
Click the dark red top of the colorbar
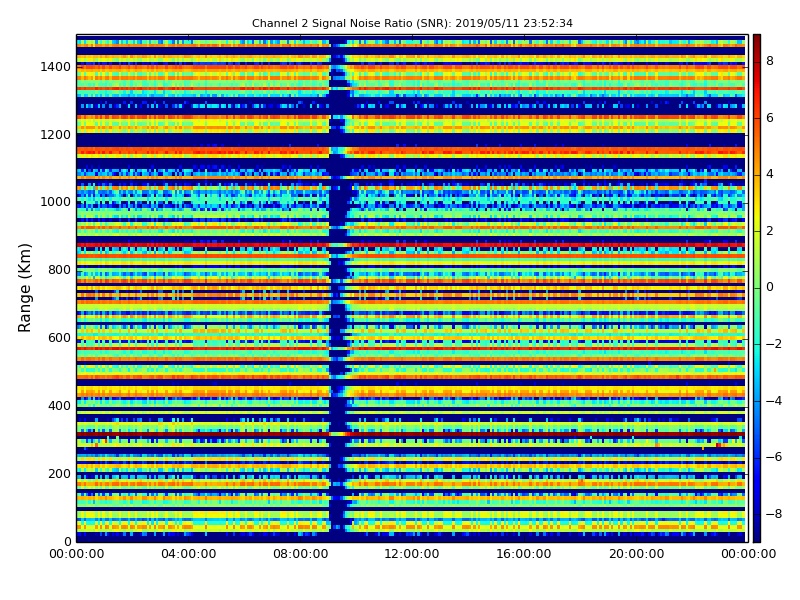(757, 43)
